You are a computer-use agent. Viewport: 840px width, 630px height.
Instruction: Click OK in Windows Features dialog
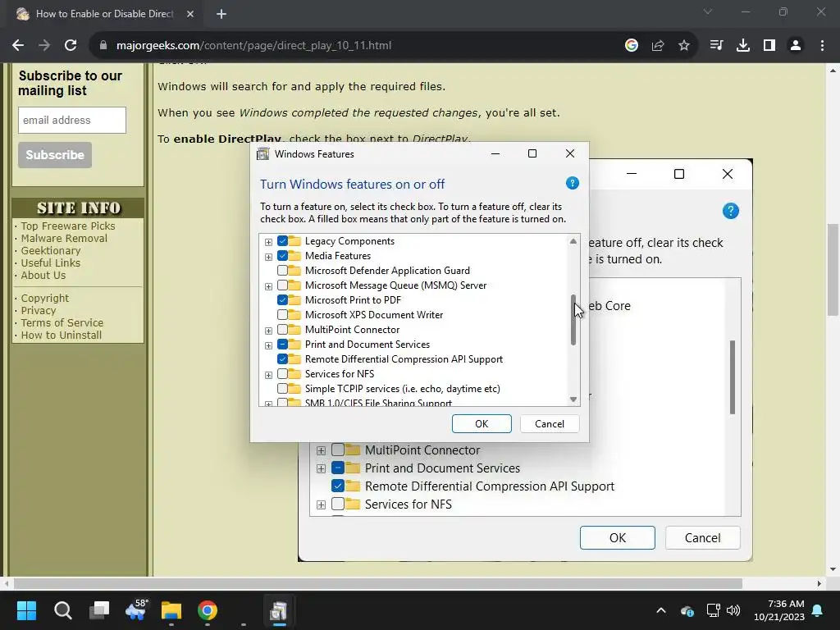click(482, 424)
